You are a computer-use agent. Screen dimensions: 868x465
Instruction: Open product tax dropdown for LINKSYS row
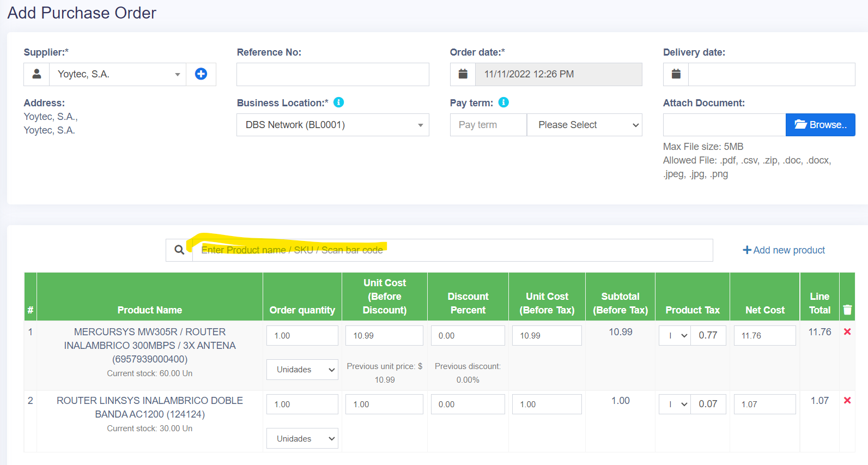(675, 404)
